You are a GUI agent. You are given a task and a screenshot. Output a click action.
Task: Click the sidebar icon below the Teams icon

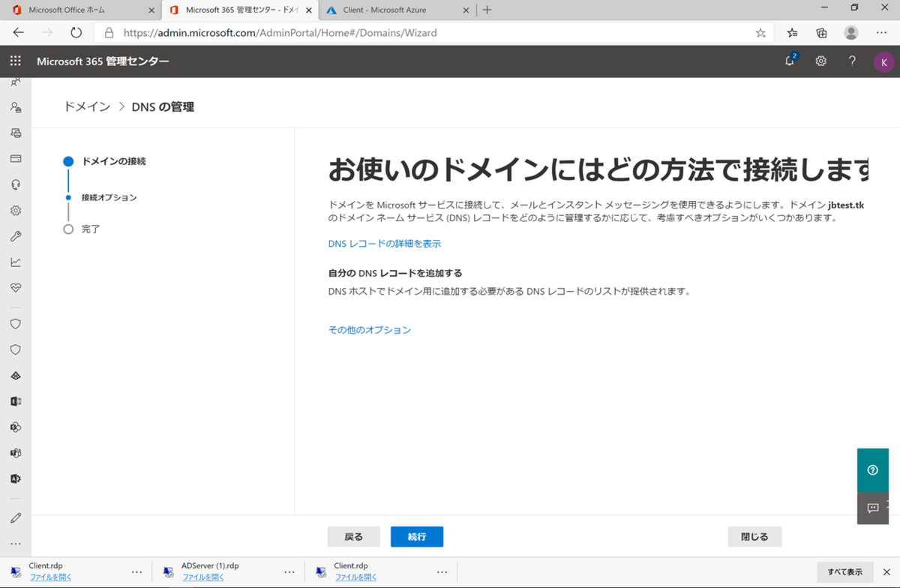[16, 478]
